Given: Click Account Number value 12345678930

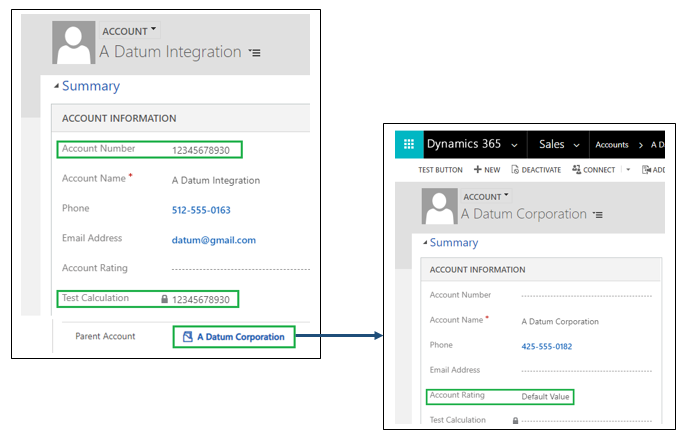Looking at the screenshot, I should (201, 150).
